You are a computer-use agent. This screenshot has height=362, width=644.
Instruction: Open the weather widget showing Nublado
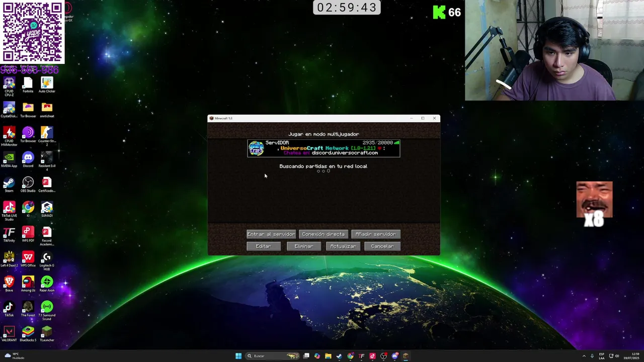tap(14, 356)
